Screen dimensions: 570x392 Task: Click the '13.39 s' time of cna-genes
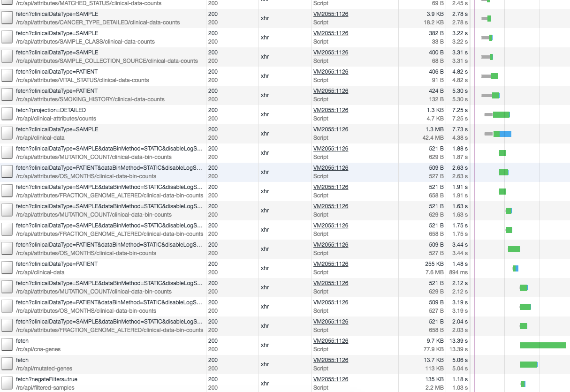[x=458, y=341]
